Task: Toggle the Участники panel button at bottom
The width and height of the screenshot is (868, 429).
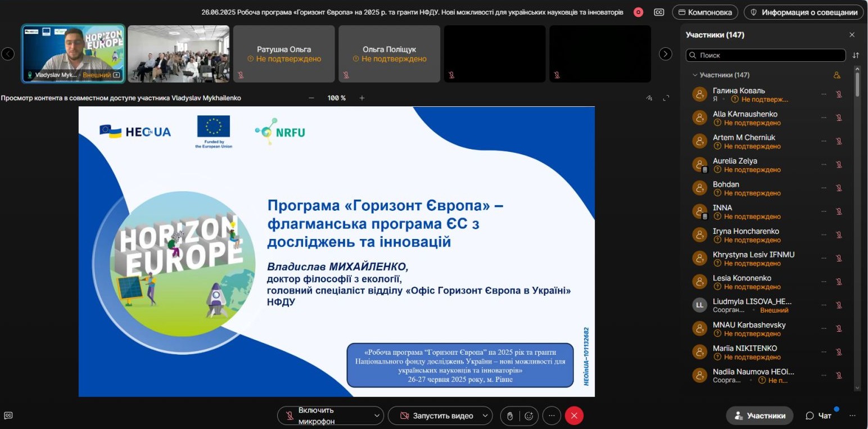Action: (759, 416)
